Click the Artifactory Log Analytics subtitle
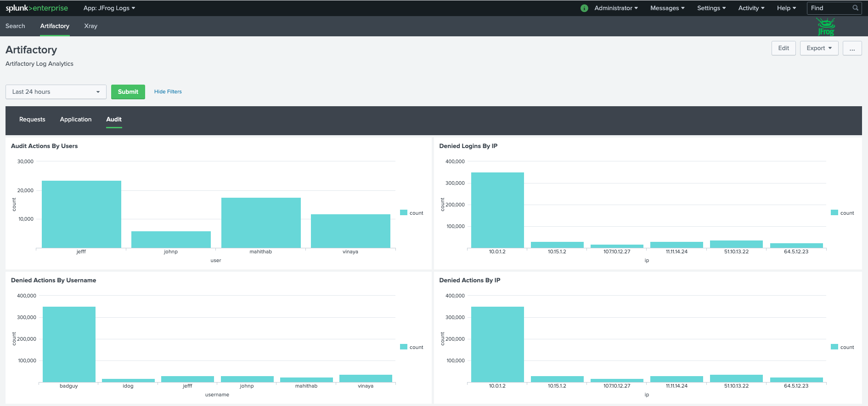The image size is (868, 406). point(39,64)
